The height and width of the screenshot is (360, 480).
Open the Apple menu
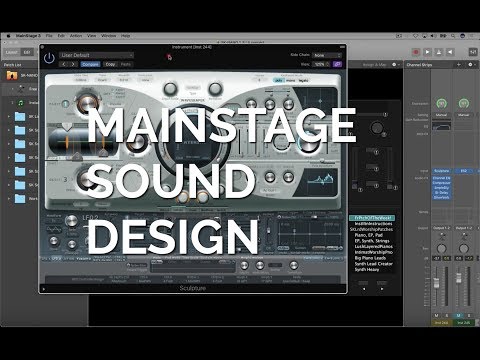pos(8,36)
